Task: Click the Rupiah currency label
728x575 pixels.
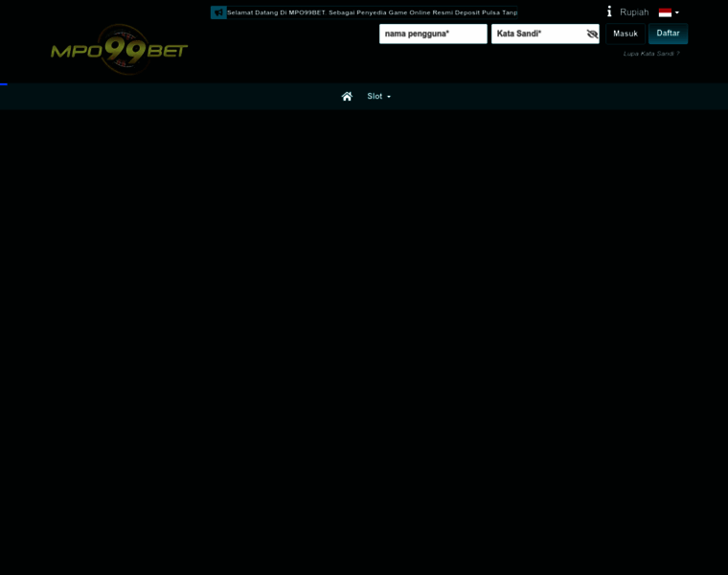Action: (634, 12)
